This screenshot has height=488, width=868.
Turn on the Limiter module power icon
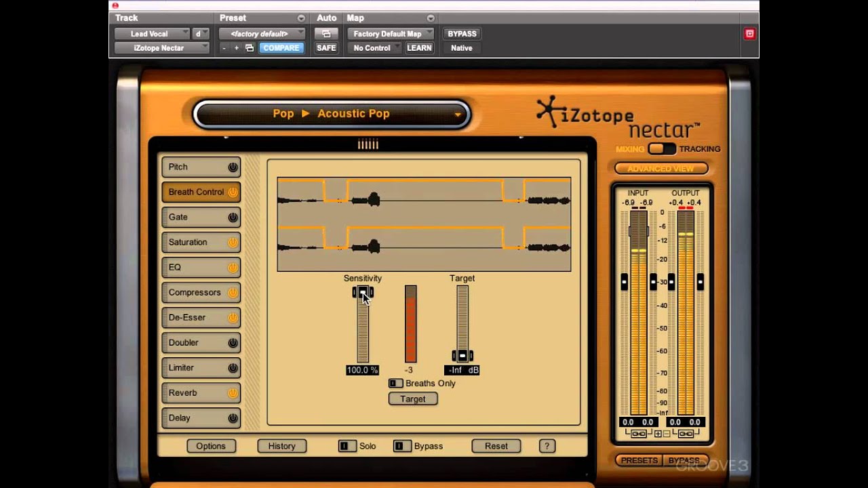[x=233, y=367]
